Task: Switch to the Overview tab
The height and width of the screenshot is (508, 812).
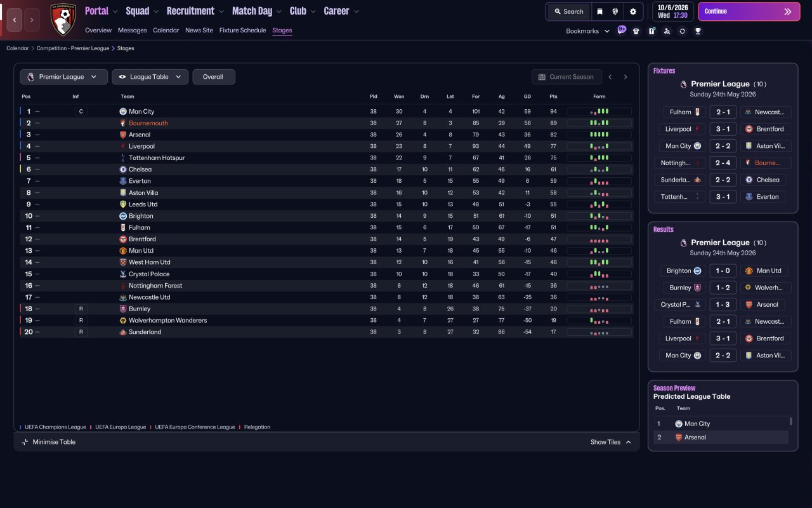Action: [98, 30]
